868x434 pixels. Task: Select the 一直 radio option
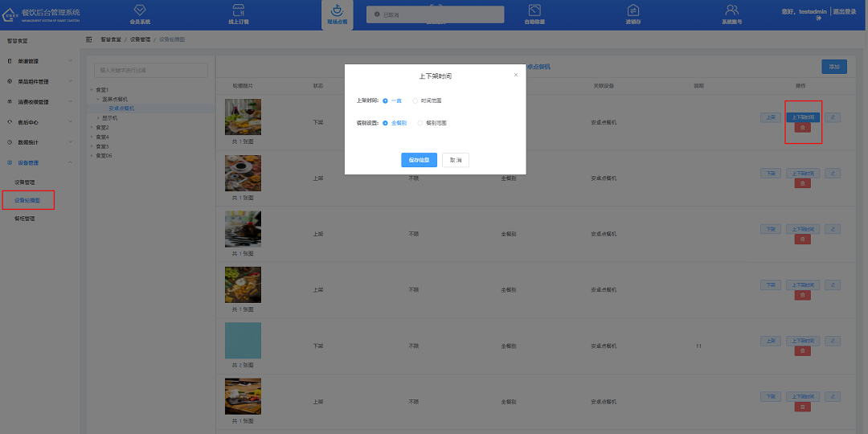point(386,100)
